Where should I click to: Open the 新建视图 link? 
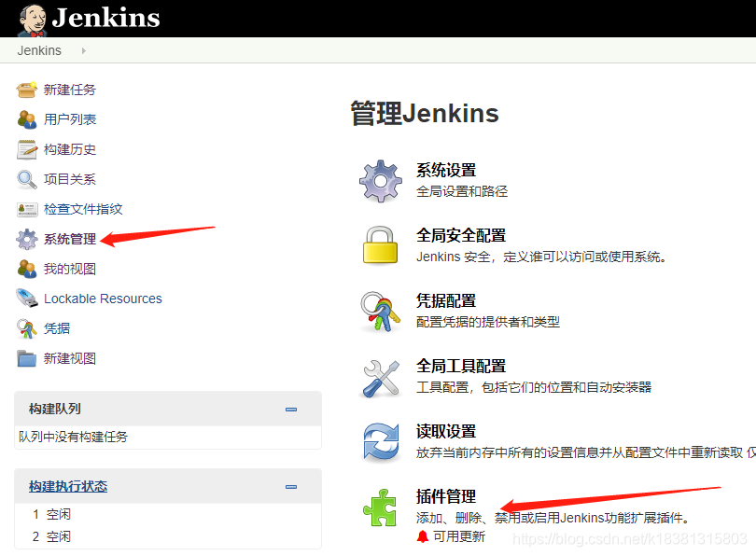tap(70, 358)
